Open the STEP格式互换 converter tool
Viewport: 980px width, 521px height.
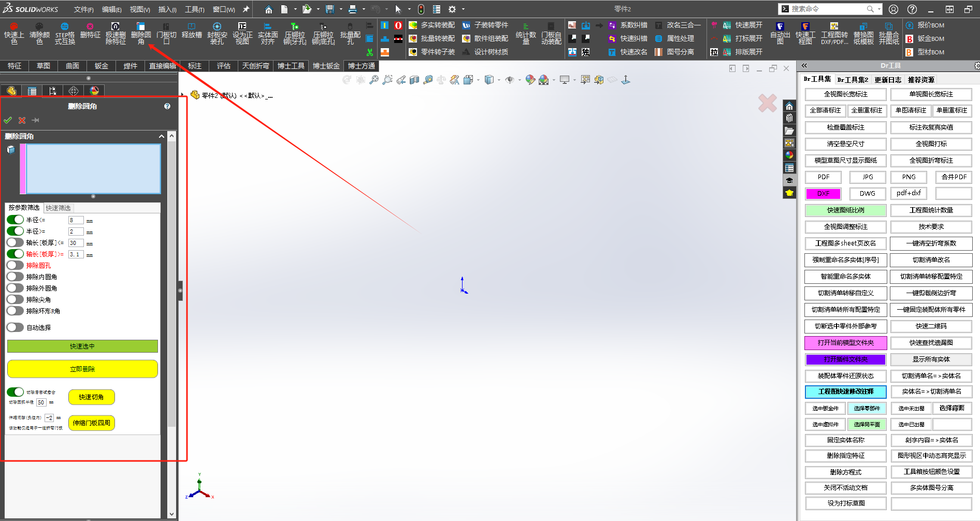pos(65,33)
